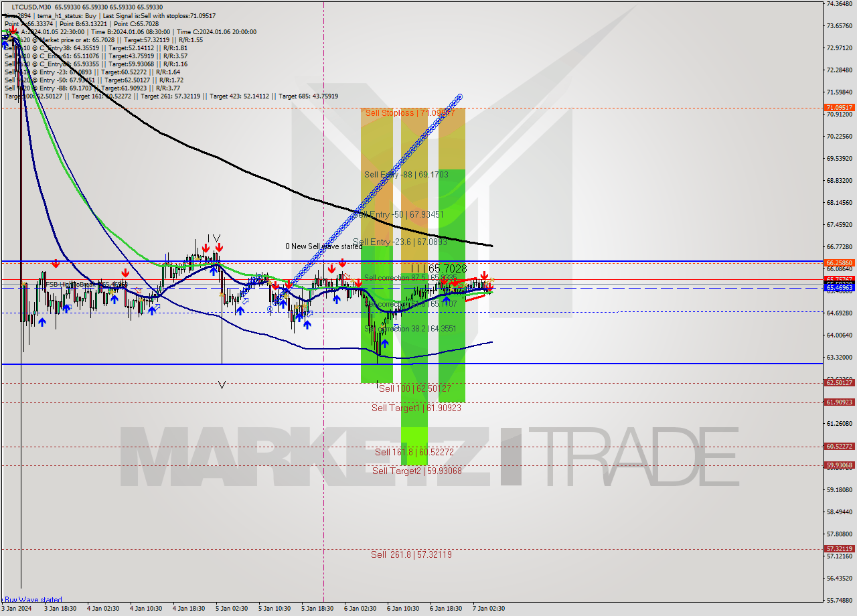Select the 'Sell Target2 | 59.93068' label
Viewport: 857px width, 616px height.
click(417, 471)
